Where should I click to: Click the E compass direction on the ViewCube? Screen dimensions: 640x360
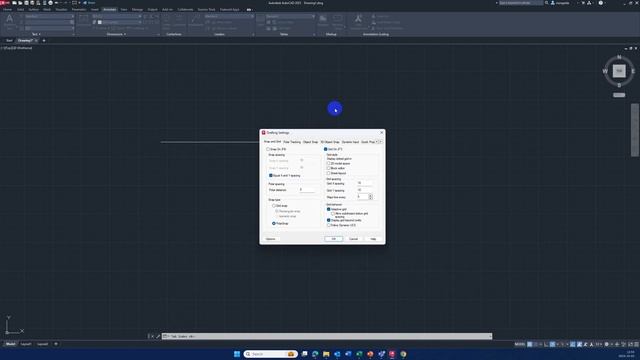(x=633, y=71)
